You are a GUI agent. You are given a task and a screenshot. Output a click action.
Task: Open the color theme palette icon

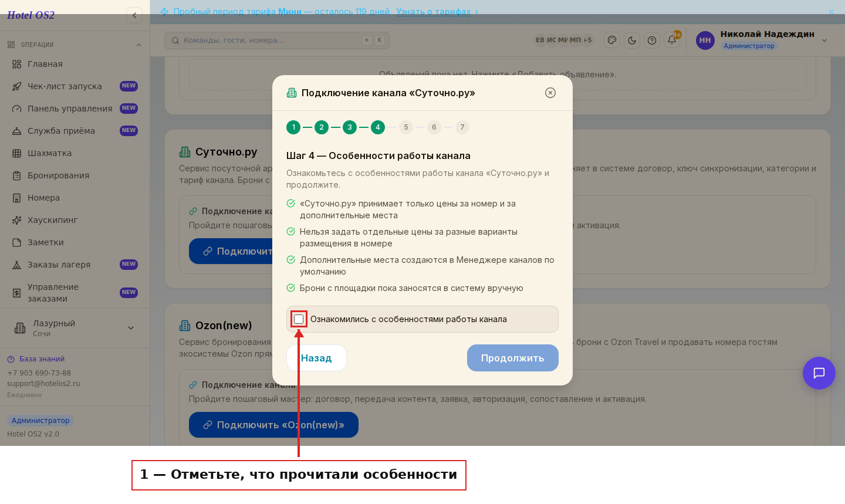point(612,40)
